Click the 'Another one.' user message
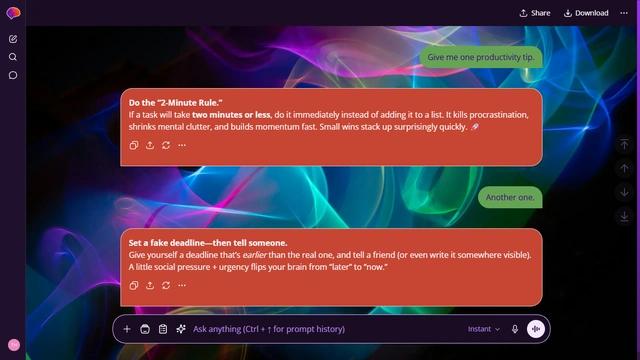The image size is (640, 360). (510, 197)
